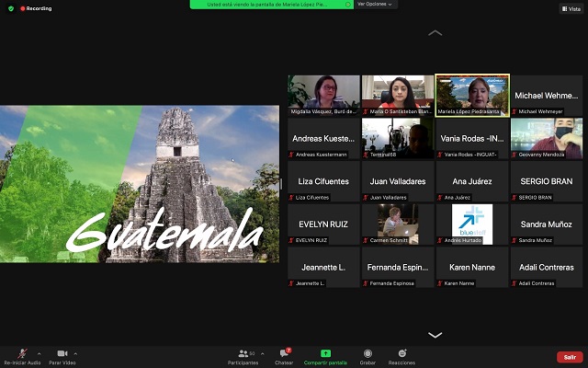Open the Chatear chat panel
The height and width of the screenshot is (368, 588).
click(285, 354)
